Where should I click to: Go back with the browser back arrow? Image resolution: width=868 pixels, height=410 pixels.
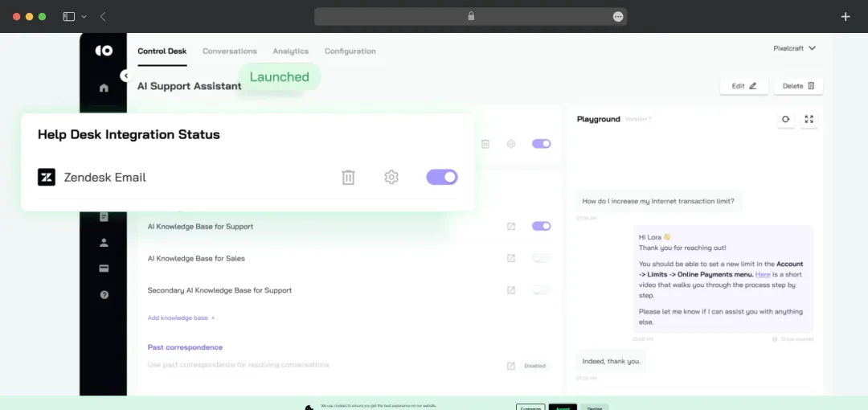click(x=103, y=17)
